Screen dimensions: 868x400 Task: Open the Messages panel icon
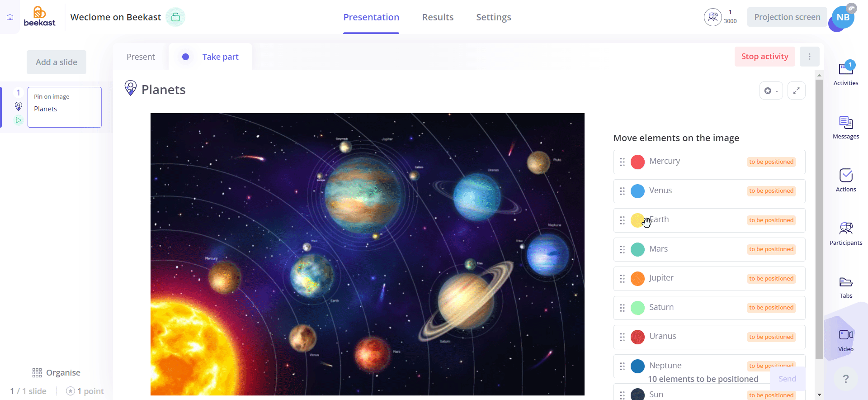[x=846, y=123]
